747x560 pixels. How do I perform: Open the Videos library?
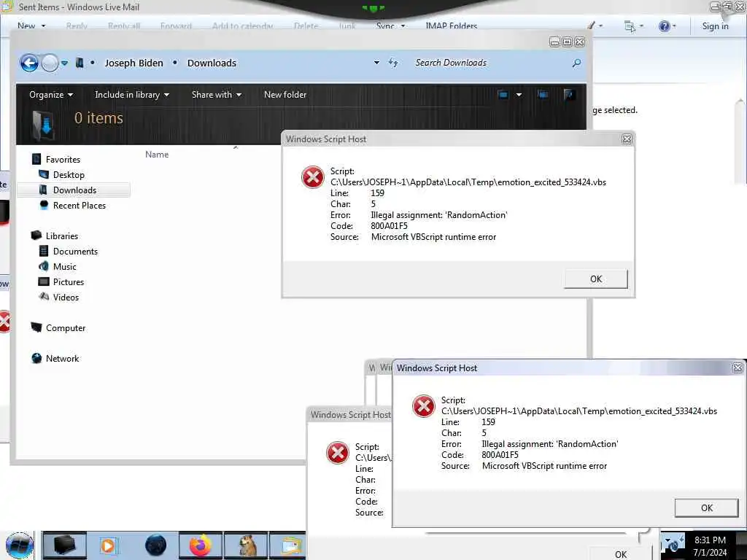[x=66, y=297]
